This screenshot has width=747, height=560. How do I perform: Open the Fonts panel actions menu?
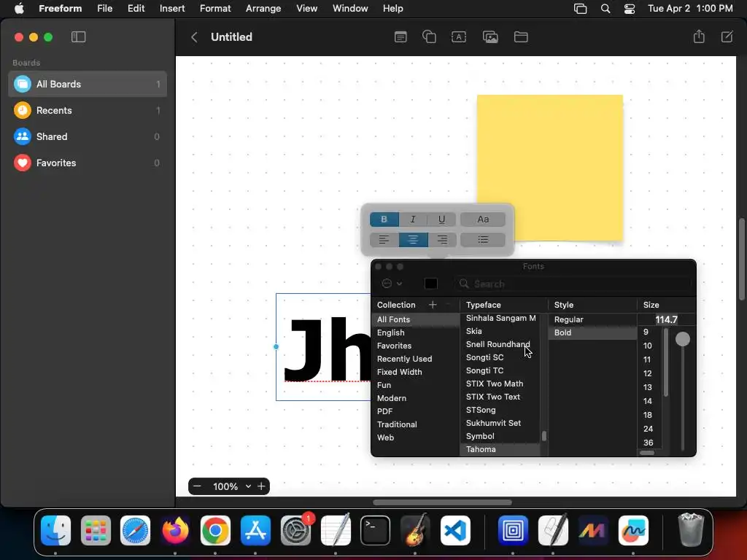tap(392, 284)
